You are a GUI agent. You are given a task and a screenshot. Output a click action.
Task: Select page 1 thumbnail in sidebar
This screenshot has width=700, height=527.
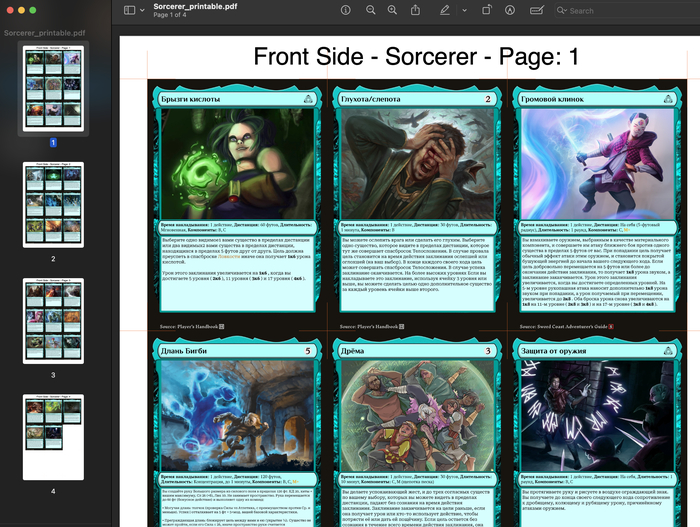(53, 89)
